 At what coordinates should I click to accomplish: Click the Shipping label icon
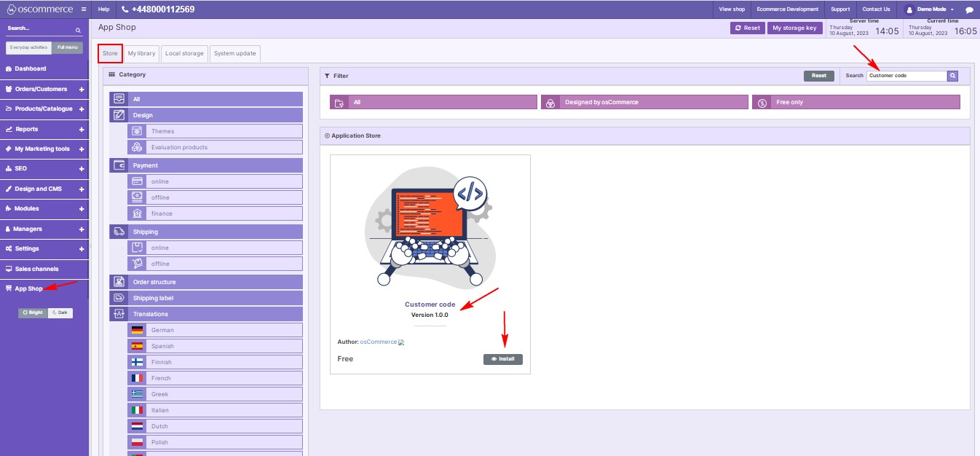[119, 298]
